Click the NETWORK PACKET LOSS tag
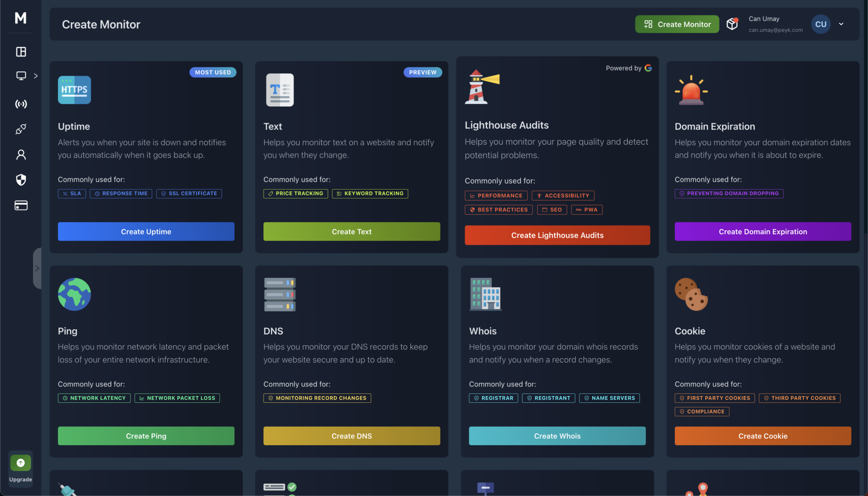The width and height of the screenshot is (868, 496). click(177, 398)
